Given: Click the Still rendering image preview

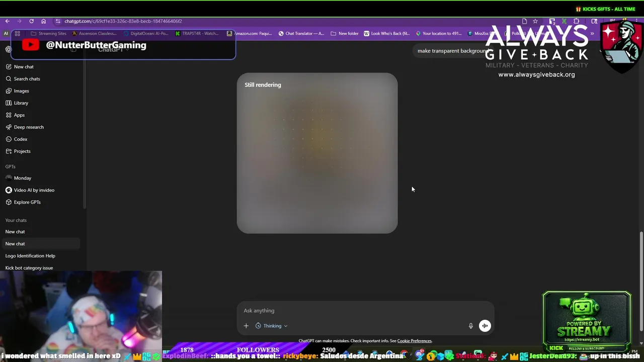Looking at the screenshot, I should coord(317,153).
